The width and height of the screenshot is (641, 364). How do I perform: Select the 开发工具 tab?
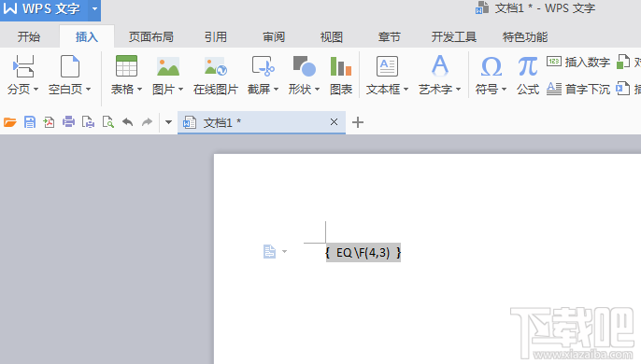pos(454,37)
